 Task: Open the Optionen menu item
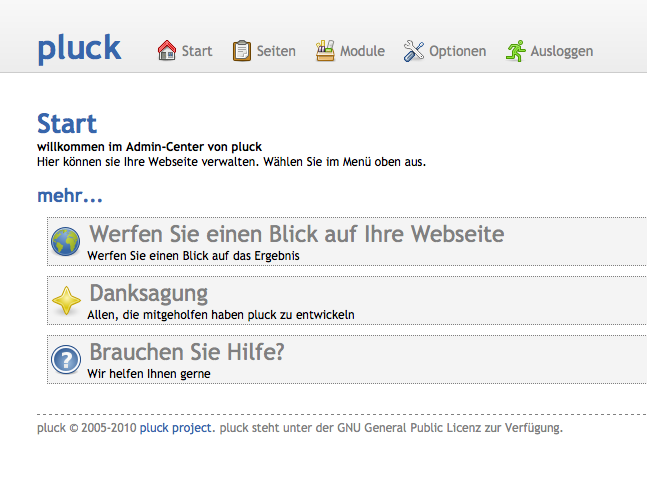(x=458, y=51)
